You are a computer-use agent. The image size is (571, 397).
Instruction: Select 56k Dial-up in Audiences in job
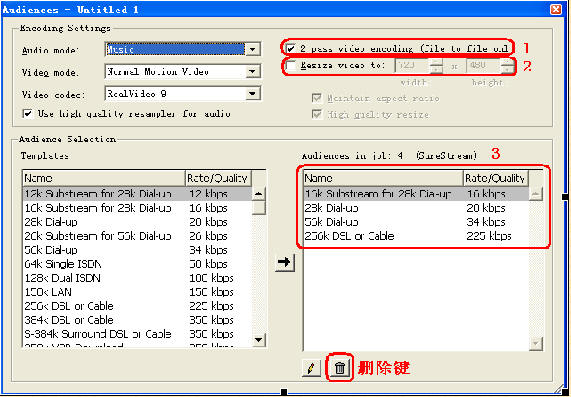(416, 222)
